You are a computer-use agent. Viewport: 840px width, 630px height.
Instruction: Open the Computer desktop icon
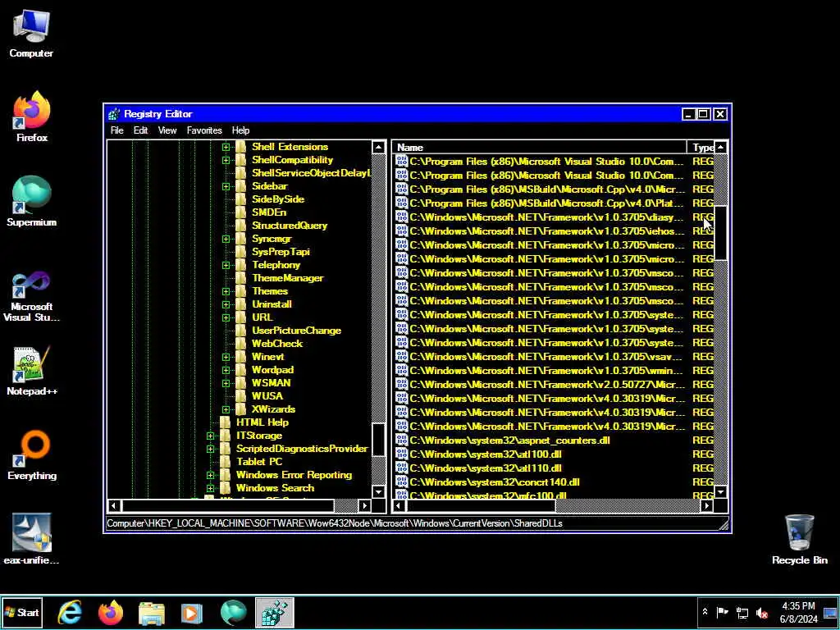[31, 33]
